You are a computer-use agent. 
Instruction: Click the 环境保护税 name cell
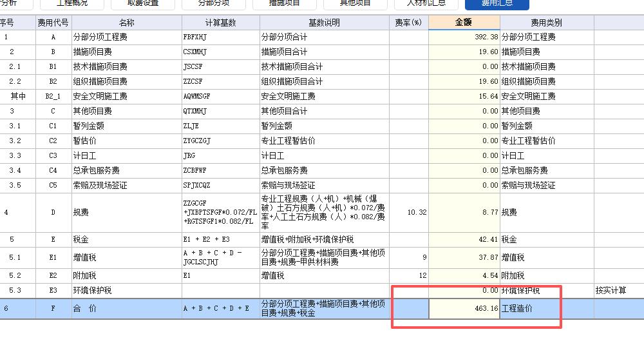coord(126,290)
